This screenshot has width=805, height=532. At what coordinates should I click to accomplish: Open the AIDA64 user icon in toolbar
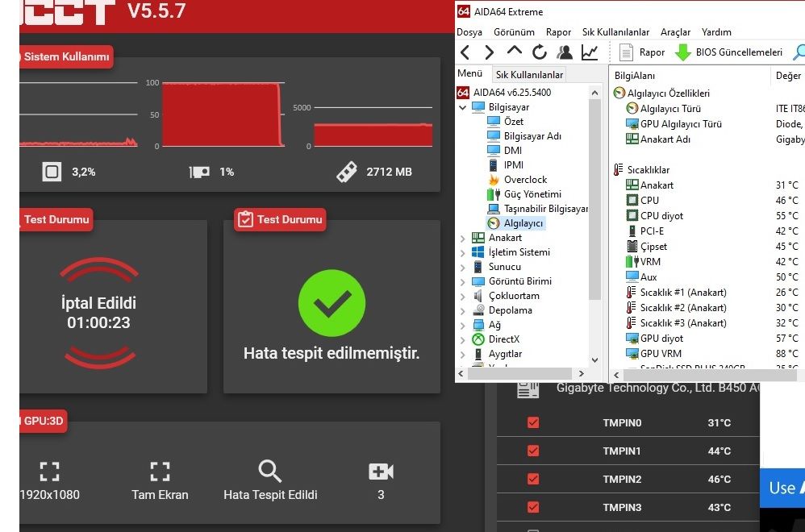click(565, 52)
